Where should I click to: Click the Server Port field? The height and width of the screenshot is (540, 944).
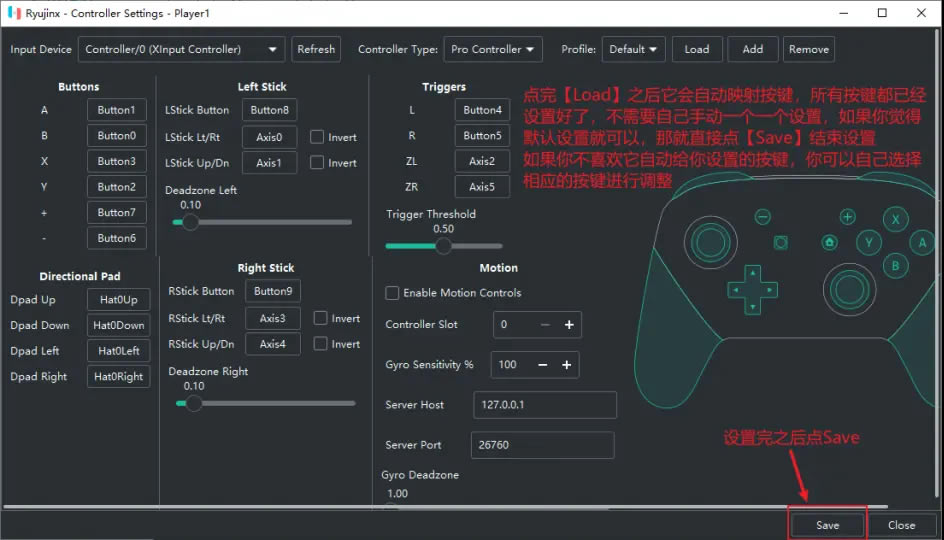(542, 445)
